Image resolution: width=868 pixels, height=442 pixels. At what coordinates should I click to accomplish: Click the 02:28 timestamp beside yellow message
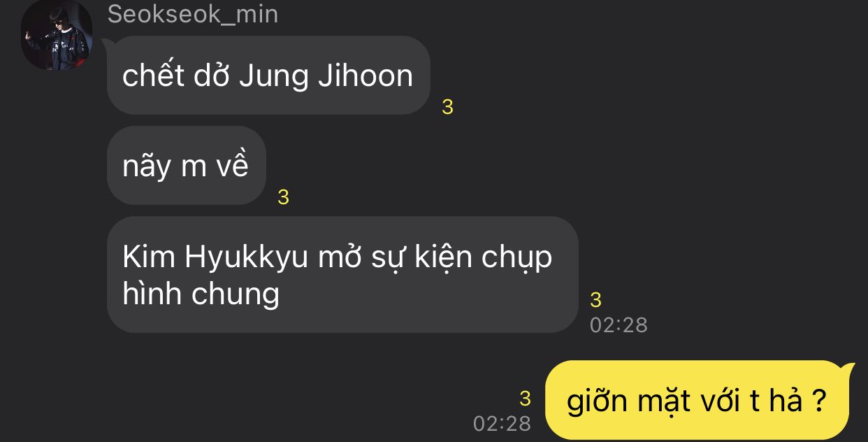[x=502, y=423]
